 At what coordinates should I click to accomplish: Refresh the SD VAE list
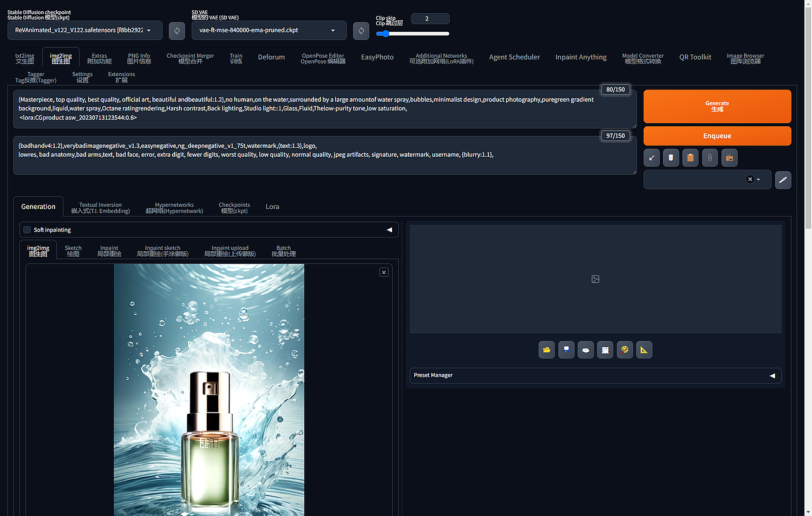pyautogui.click(x=361, y=30)
